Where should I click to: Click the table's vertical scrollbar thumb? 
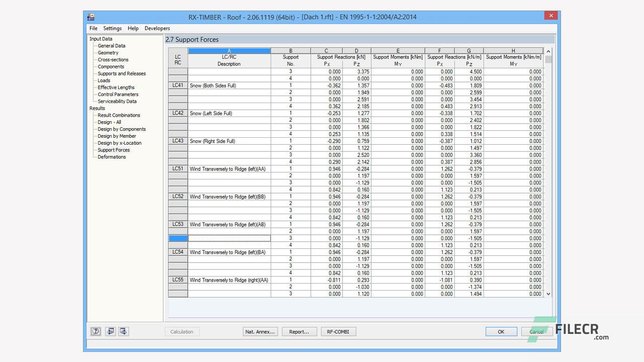point(548,59)
